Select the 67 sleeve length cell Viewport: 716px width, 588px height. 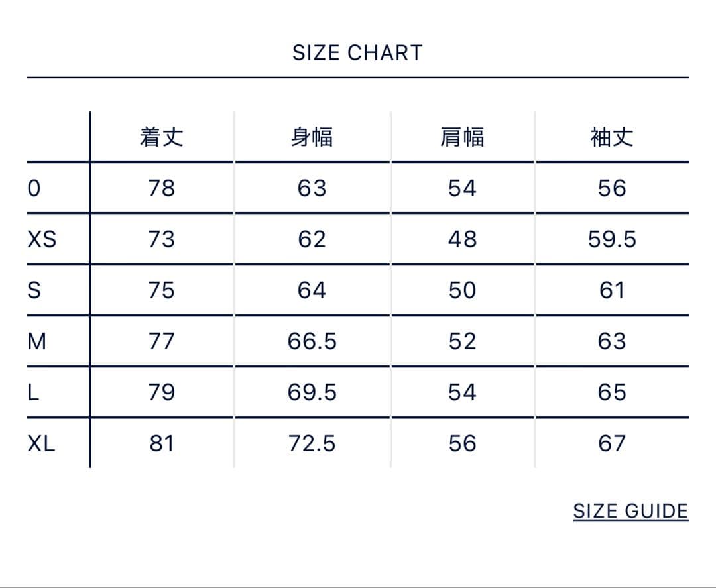612,443
